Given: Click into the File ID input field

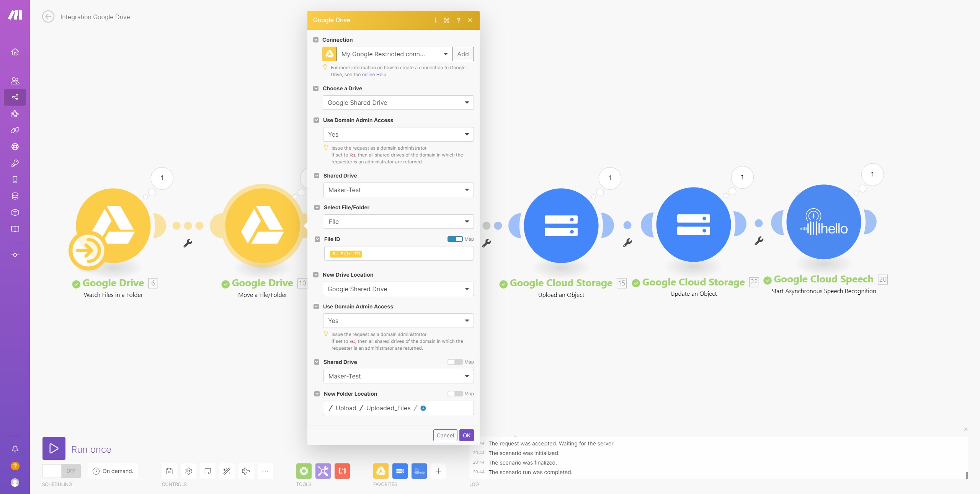Looking at the screenshot, I should coord(399,254).
